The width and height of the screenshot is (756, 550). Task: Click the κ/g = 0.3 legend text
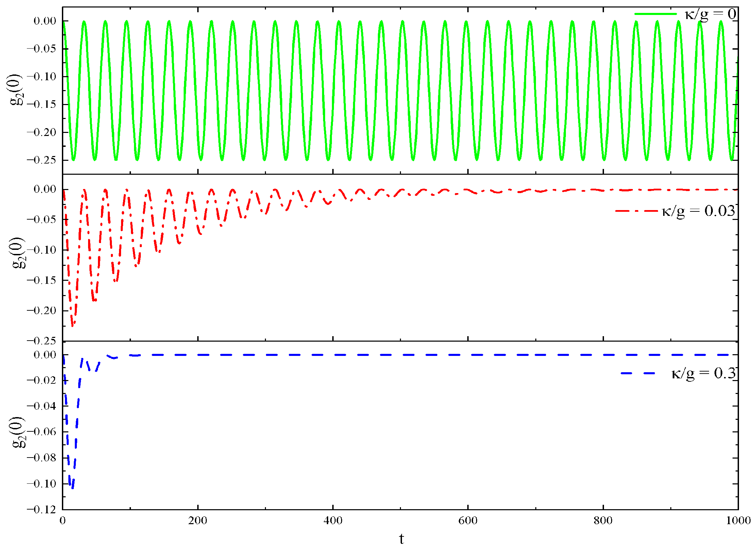[x=703, y=374]
